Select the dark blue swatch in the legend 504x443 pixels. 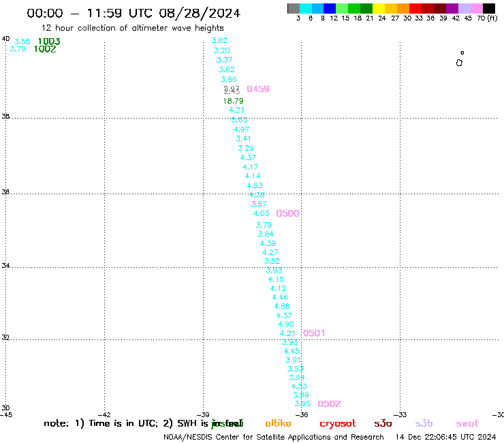coord(330,8)
